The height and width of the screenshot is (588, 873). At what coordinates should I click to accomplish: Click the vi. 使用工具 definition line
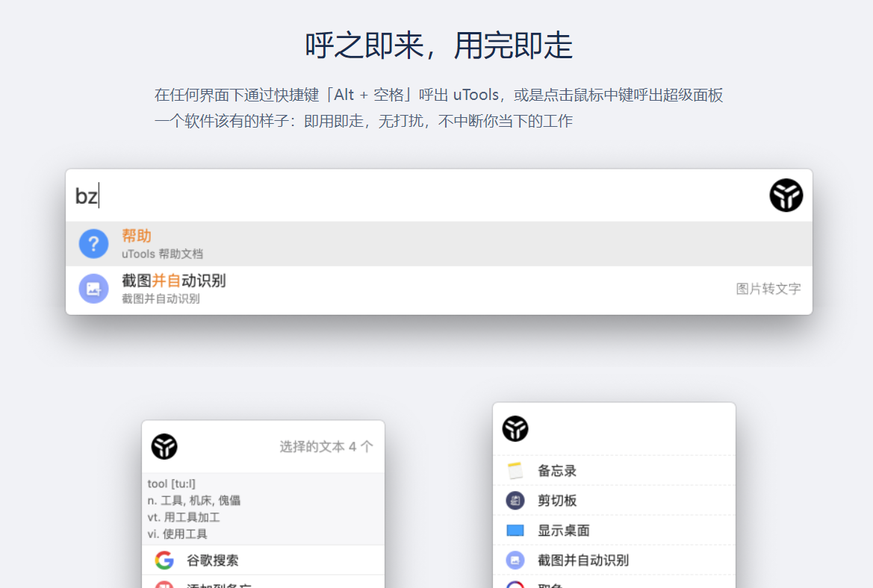pos(178,534)
